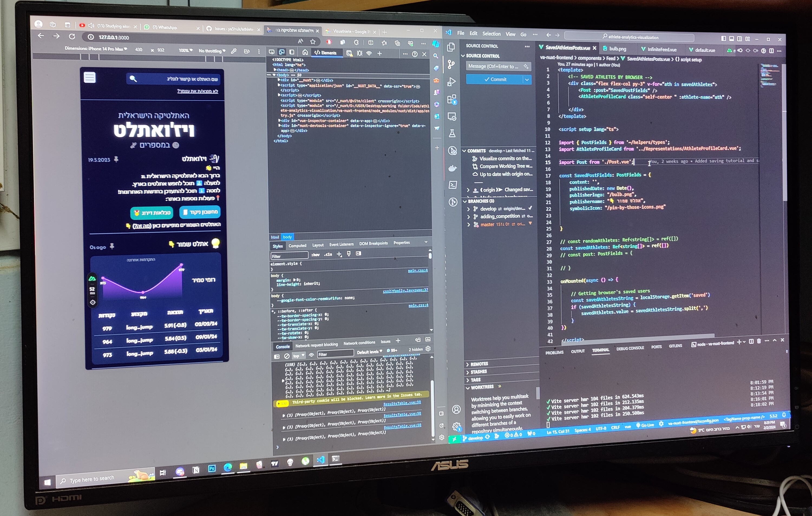Click DevTools inspect element picker icon

[271, 52]
